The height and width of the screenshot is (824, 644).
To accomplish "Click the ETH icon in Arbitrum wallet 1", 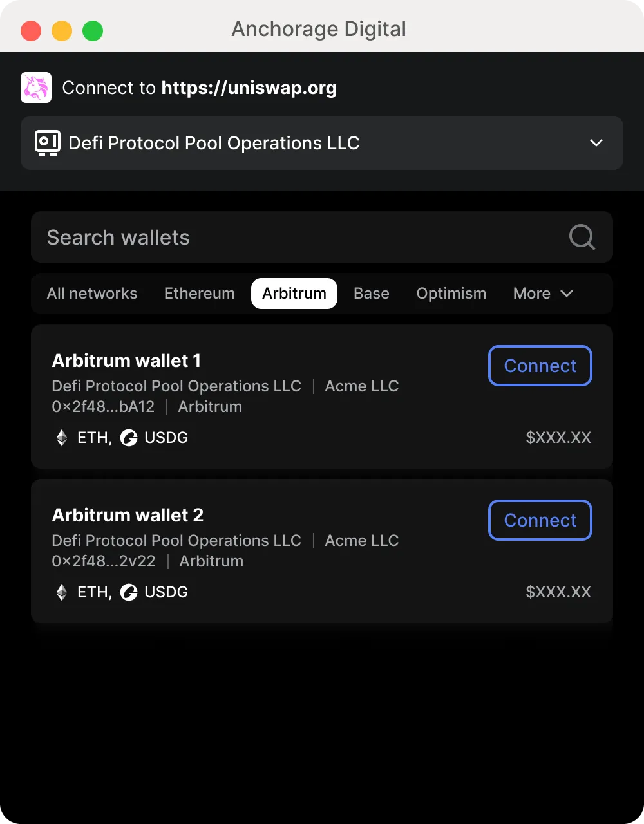I will coord(62,438).
